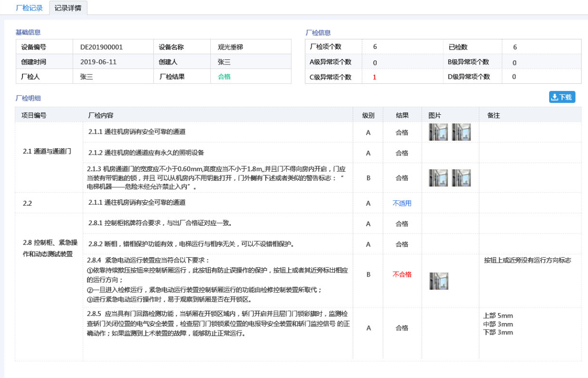Click the 2.8.4 remark about missing direction mark
Viewport: 588px width, 378px height.
[x=527, y=261]
